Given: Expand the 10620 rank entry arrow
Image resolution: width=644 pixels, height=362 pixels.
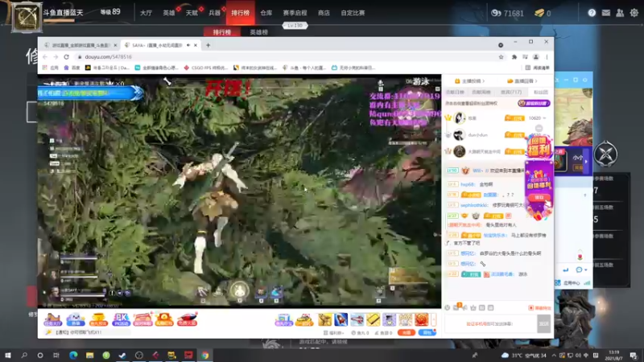Looking at the screenshot, I should click(545, 118).
